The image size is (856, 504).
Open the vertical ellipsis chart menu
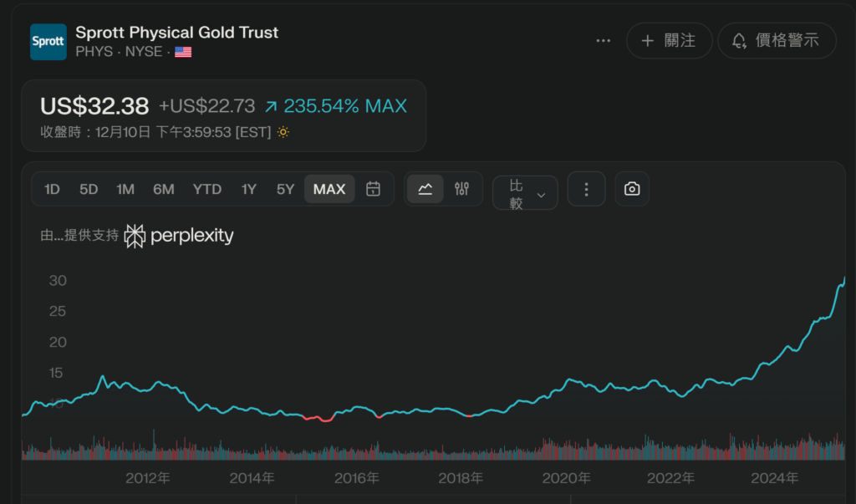click(x=586, y=190)
